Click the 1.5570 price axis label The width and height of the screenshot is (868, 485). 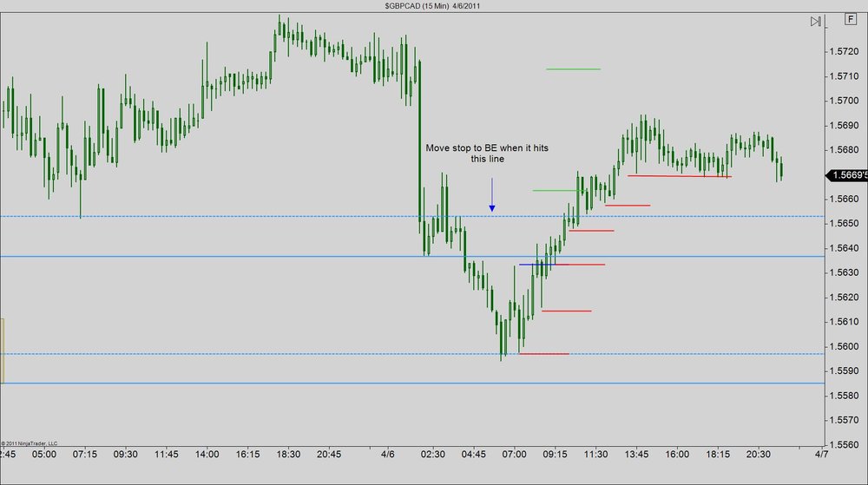[844, 420]
